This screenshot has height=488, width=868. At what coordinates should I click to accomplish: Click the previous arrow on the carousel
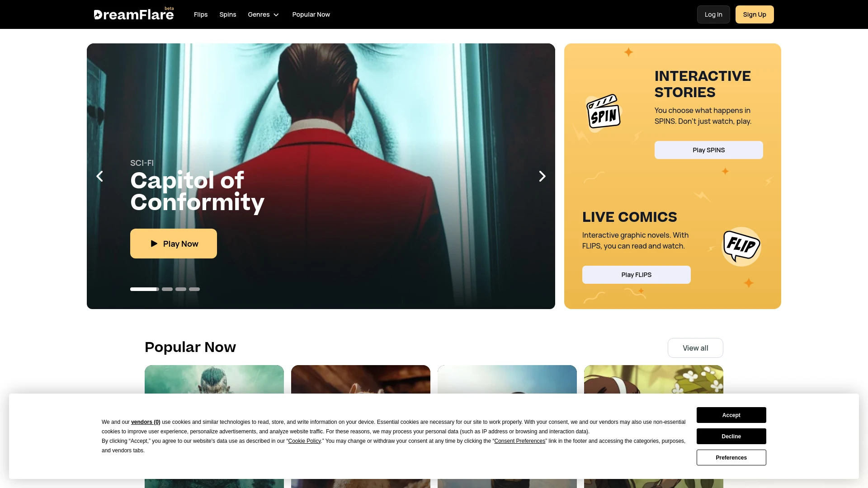click(x=99, y=176)
